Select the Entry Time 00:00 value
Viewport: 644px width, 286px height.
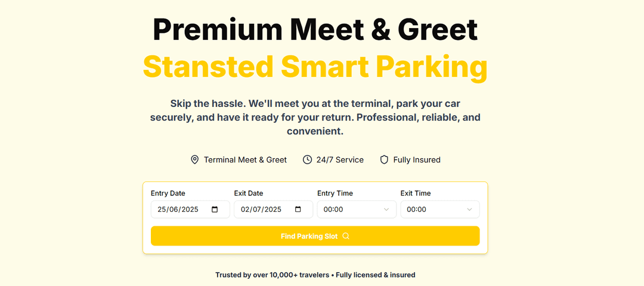[333, 210]
